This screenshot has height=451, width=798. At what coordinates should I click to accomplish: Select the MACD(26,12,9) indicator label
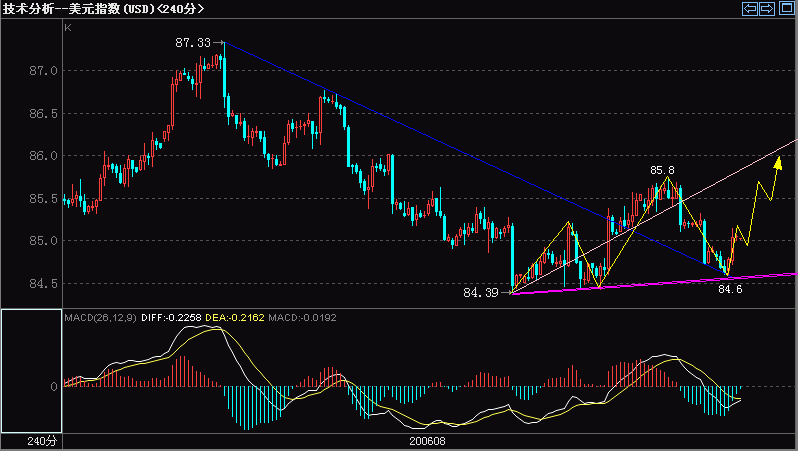[100, 318]
